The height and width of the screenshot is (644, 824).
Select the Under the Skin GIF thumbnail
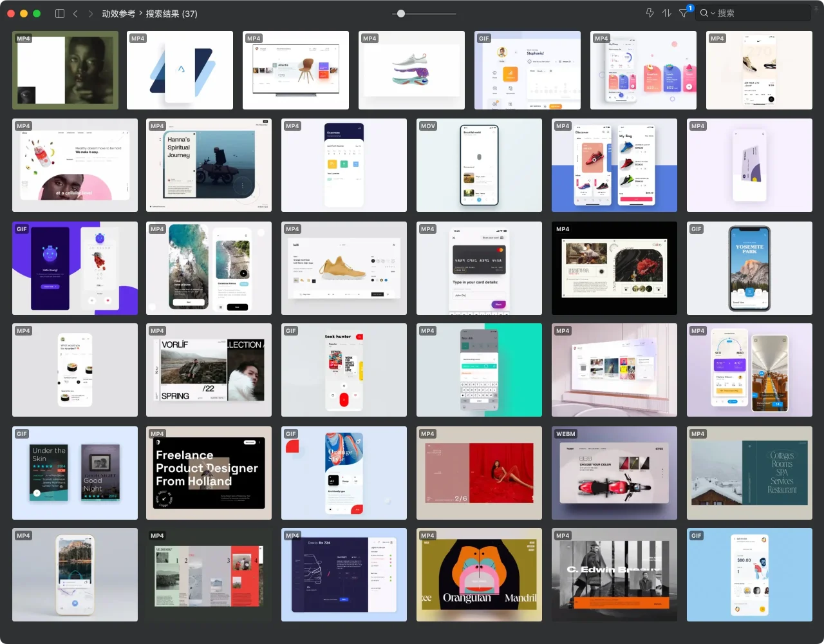75,473
